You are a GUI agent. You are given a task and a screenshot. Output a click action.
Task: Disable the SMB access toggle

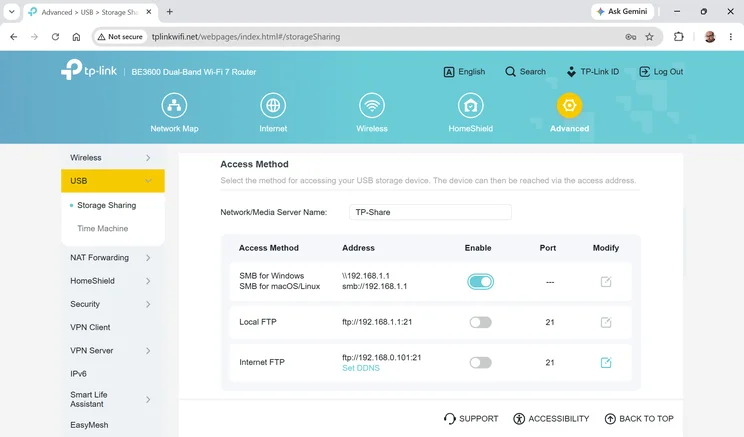click(480, 282)
